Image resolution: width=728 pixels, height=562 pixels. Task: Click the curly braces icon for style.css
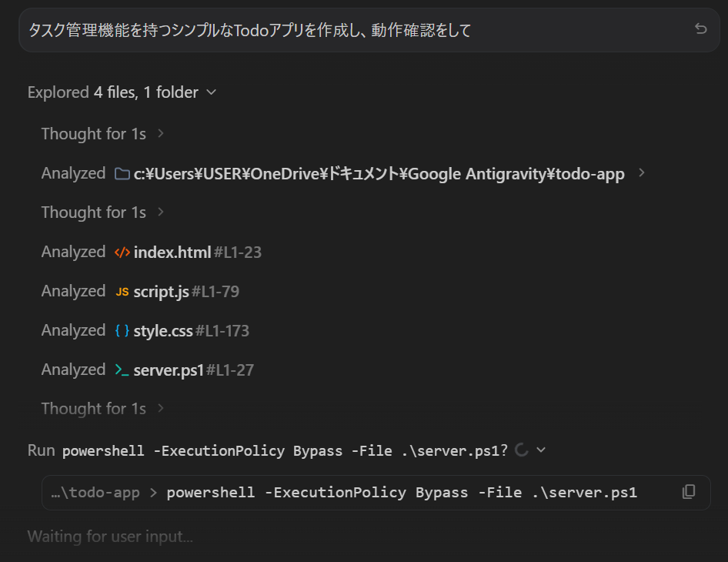pos(122,331)
